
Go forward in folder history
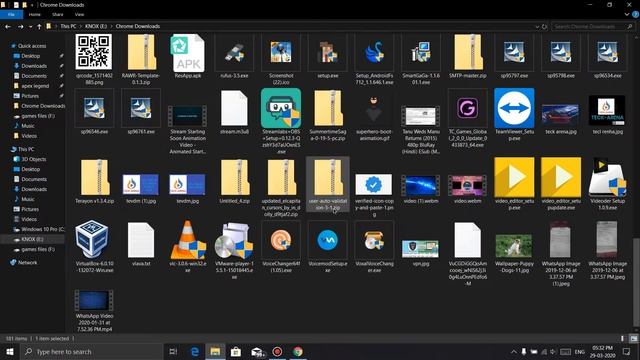pos(20,27)
